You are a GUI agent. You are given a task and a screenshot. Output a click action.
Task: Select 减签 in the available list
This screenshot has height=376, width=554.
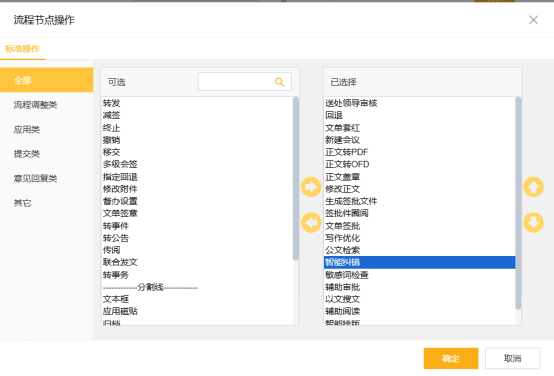197,115
